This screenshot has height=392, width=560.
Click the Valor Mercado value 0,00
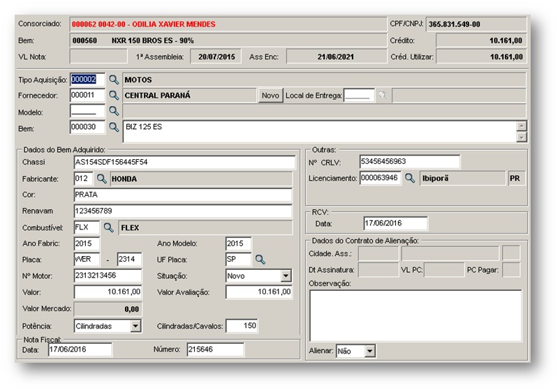132,309
